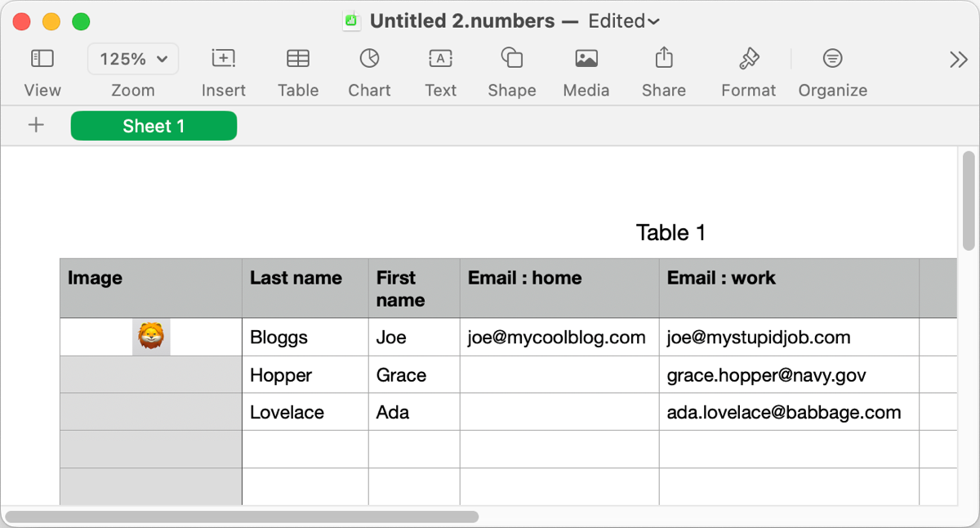Click the Share toolbar icon
This screenshot has height=528, width=980.
(x=663, y=59)
